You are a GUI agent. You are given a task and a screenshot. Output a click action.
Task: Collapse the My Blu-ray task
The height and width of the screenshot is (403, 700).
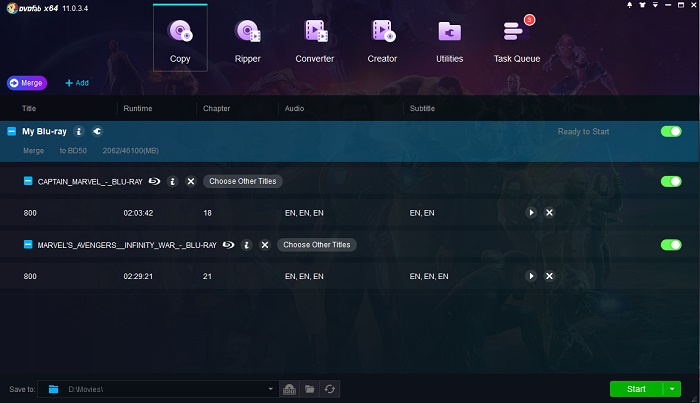click(12, 131)
